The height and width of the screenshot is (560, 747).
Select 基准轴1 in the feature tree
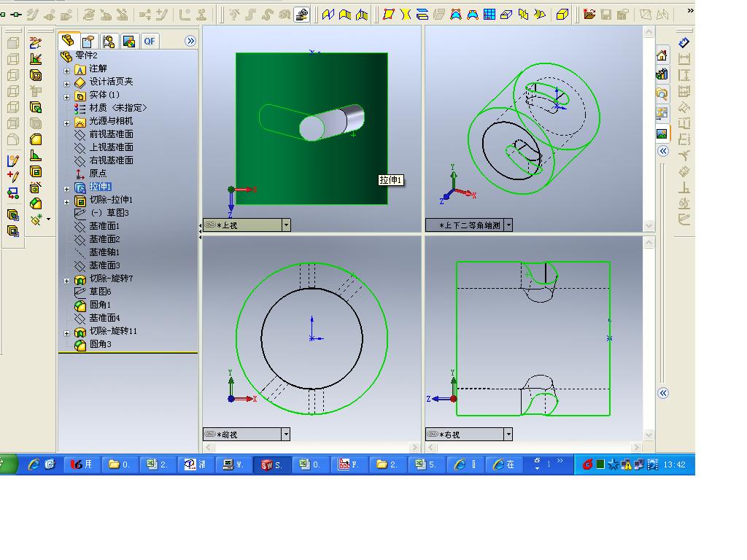click(104, 252)
